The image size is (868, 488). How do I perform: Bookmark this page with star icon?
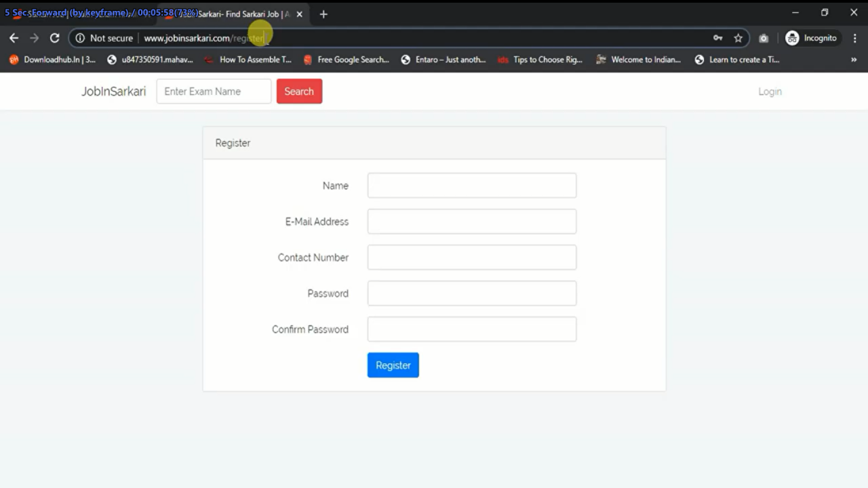click(738, 38)
